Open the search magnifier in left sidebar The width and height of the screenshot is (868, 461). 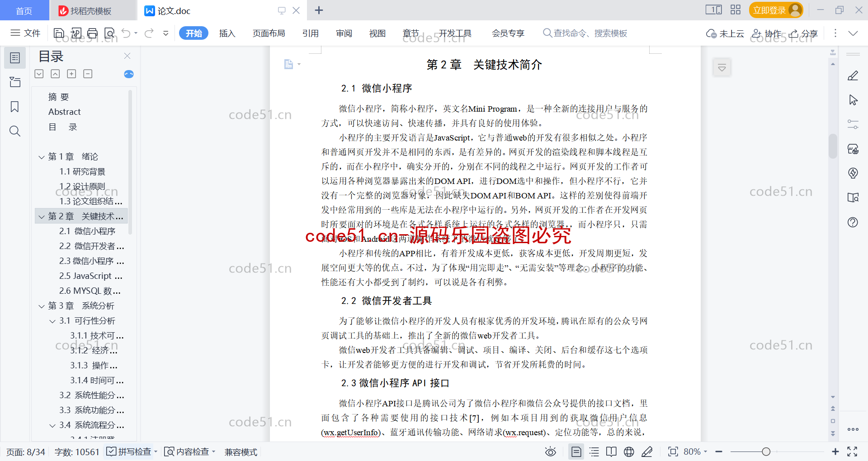pyautogui.click(x=15, y=131)
